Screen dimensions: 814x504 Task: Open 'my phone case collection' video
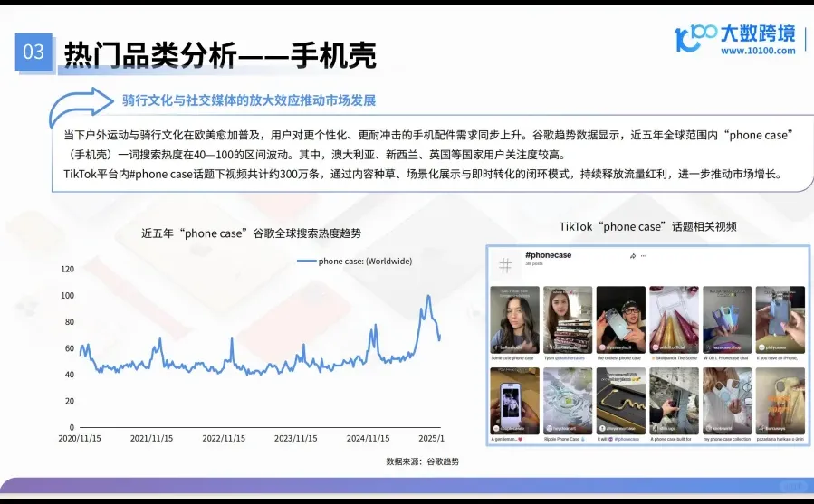[x=727, y=401]
